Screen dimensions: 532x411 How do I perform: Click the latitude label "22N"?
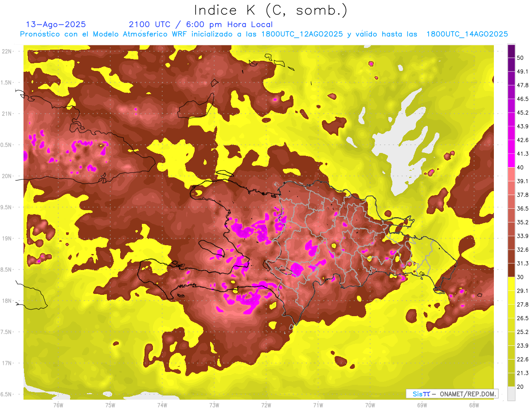(7, 51)
